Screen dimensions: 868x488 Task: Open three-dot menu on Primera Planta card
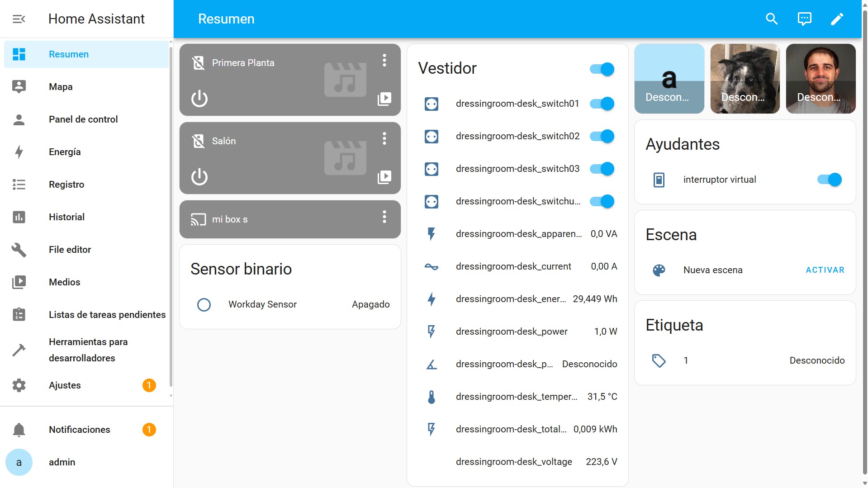pyautogui.click(x=384, y=60)
